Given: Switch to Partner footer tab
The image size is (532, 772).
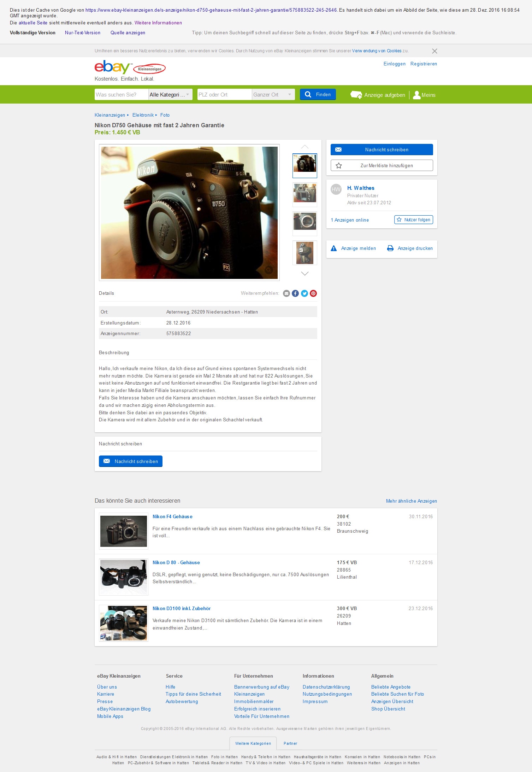Looking at the screenshot, I should point(290,744).
